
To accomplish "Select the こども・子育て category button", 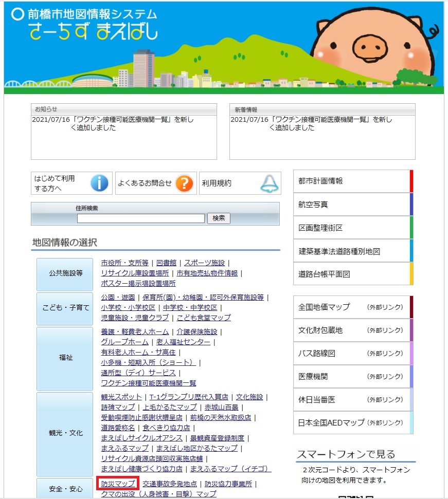I will pos(65,308).
